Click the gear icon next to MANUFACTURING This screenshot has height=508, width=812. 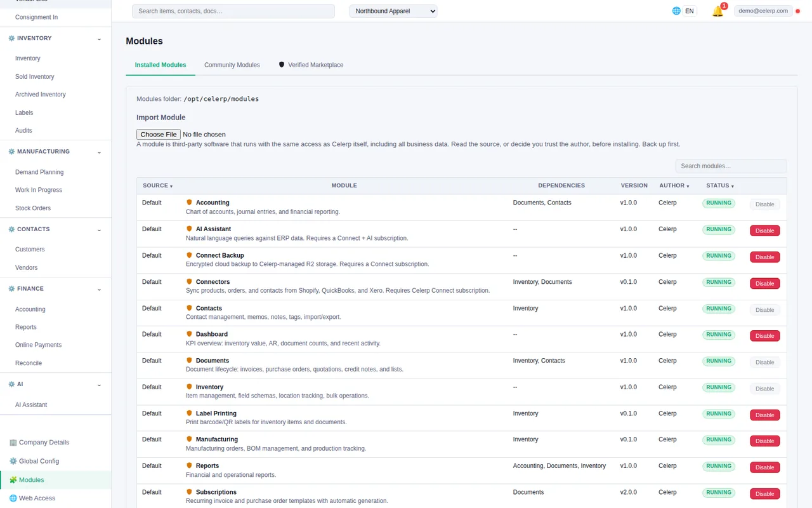(11, 152)
